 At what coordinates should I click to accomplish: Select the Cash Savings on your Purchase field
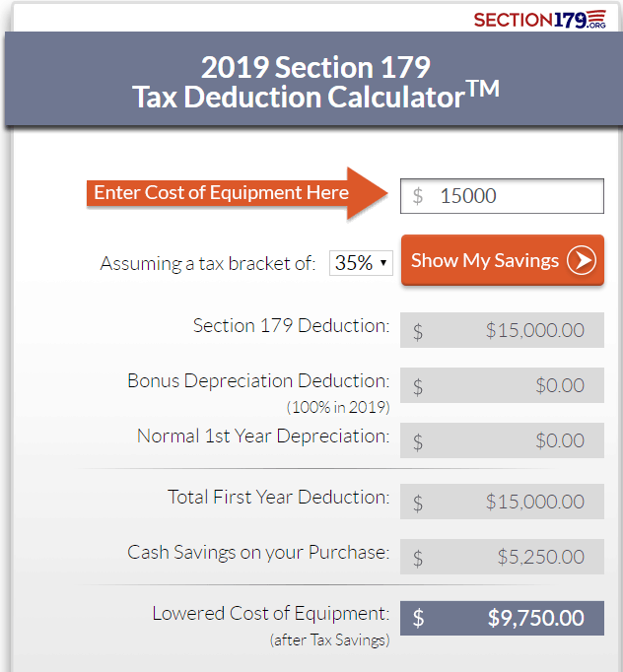pos(502,557)
